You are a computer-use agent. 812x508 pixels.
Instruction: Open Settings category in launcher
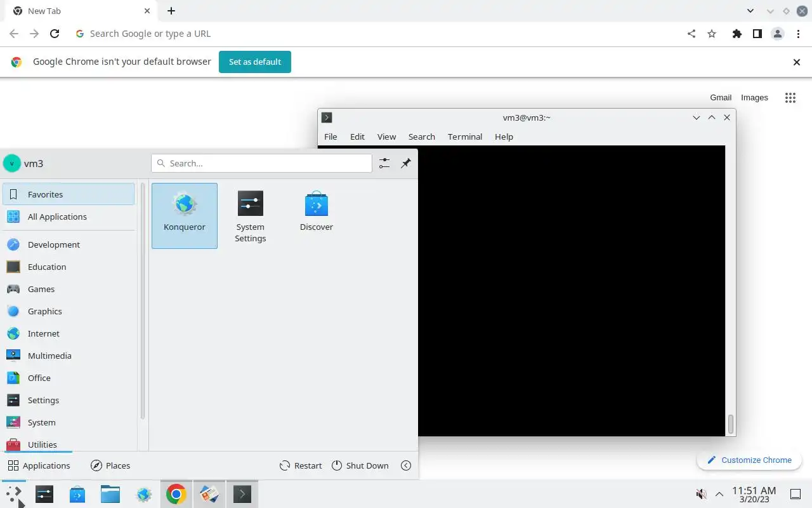(x=69, y=400)
